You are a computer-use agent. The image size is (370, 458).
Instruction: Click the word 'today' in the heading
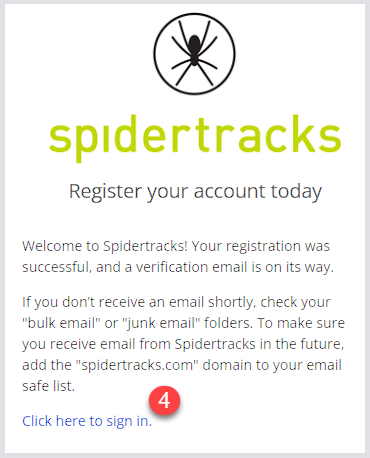(x=296, y=192)
